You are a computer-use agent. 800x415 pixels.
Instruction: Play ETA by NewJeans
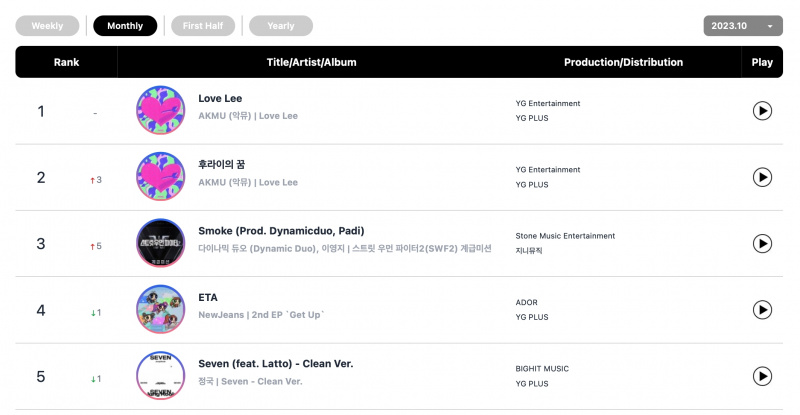pos(762,310)
